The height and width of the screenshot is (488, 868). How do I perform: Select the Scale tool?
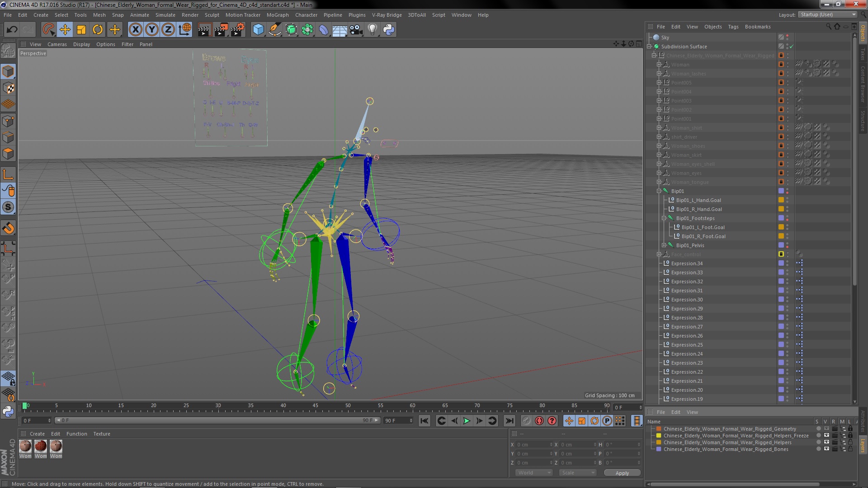tap(81, 30)
